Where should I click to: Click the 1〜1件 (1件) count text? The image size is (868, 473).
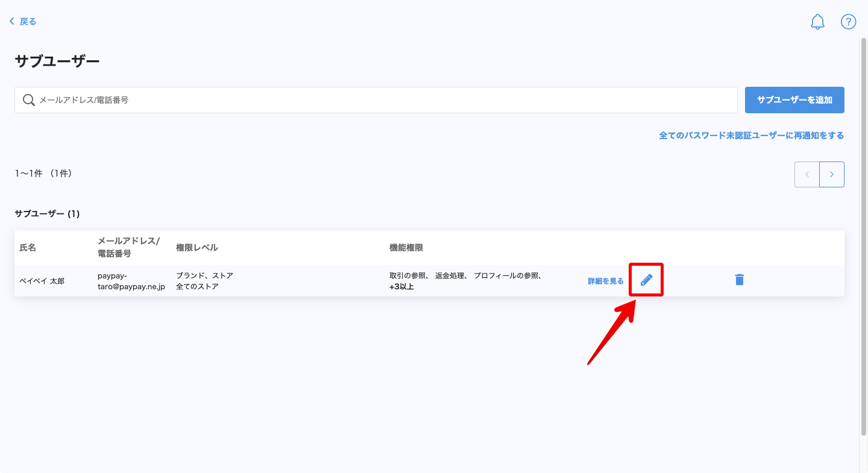point(43,174)
